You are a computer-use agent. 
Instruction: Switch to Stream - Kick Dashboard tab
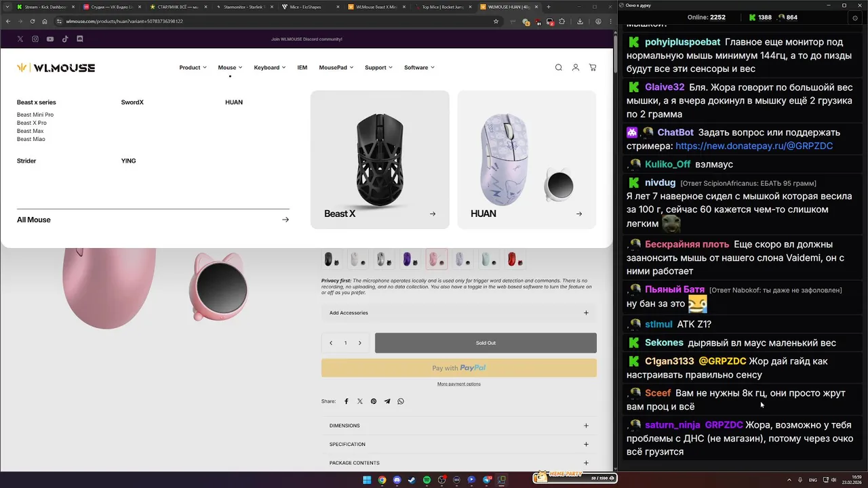46,7
